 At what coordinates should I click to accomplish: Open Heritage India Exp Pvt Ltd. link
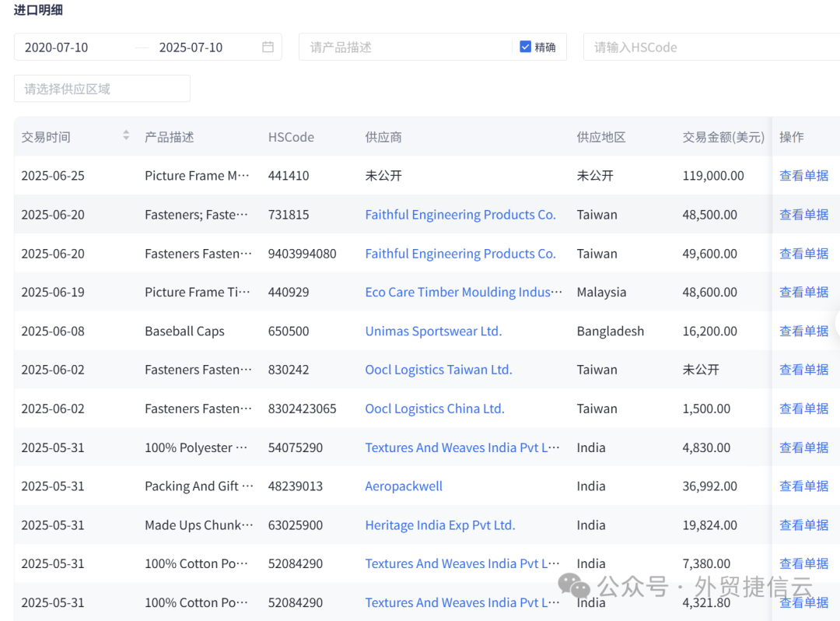(x=439, y=525)
